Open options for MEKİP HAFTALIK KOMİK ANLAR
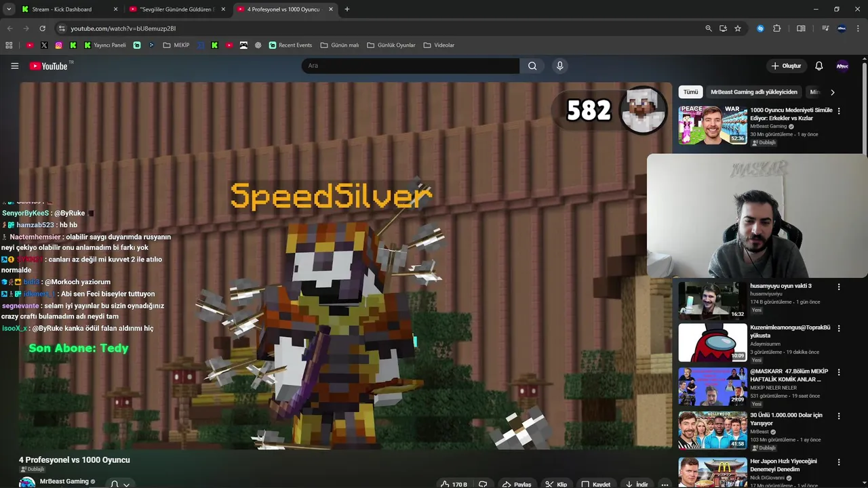Viewport: 868px width, 488px height. tap(839, 373)
